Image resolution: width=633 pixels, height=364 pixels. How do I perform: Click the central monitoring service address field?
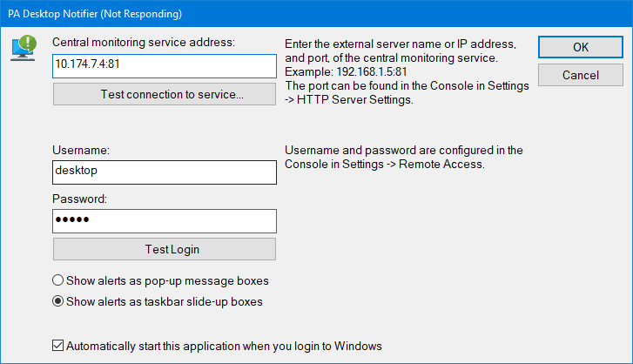point(164,66)
